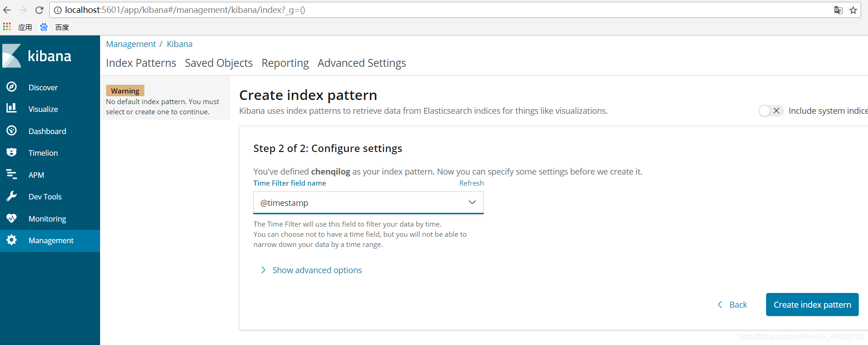Open Timelion via bear face icon
Screen dimensions: 868x345
click(12, 152)
